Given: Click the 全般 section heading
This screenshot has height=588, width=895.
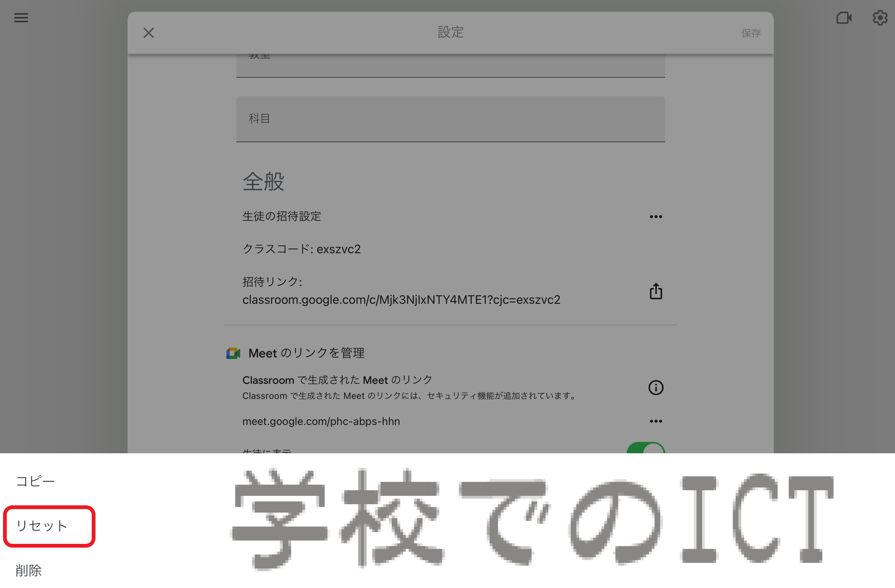Looking at the screenshot, I should click(x=263, y=182).
